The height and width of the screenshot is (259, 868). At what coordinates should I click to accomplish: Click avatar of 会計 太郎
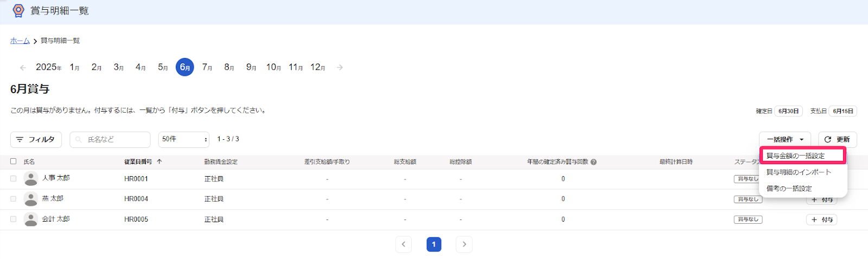pyautogui.click(x=31, y=219)
